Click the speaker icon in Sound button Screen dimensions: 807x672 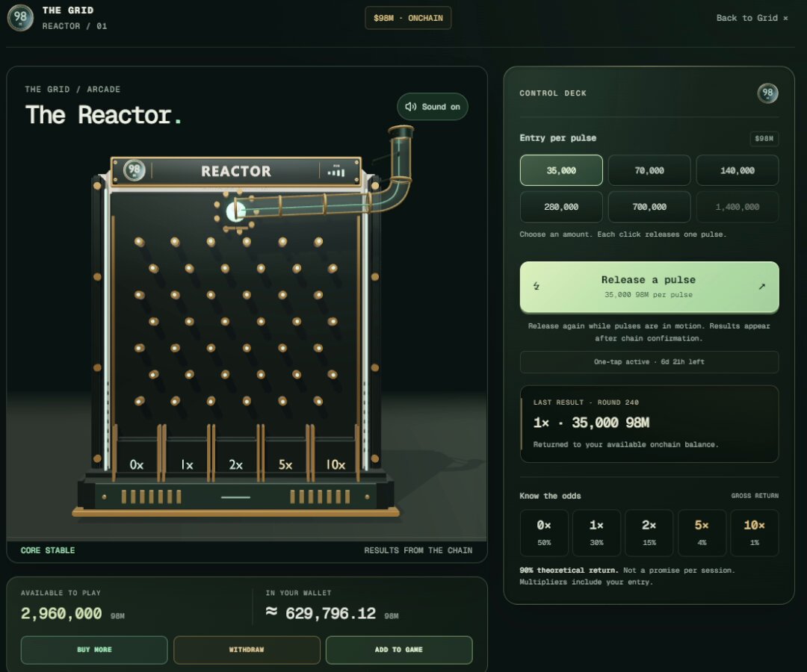(410, 107)
